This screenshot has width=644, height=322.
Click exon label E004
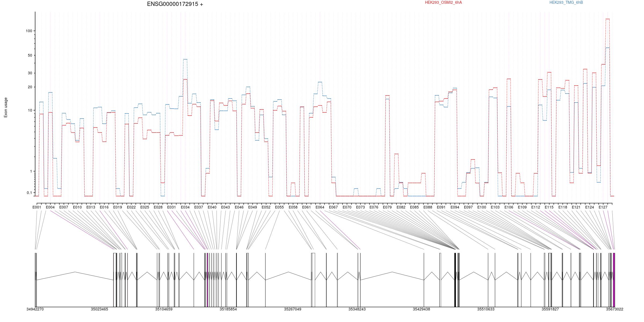pos(50,207)
